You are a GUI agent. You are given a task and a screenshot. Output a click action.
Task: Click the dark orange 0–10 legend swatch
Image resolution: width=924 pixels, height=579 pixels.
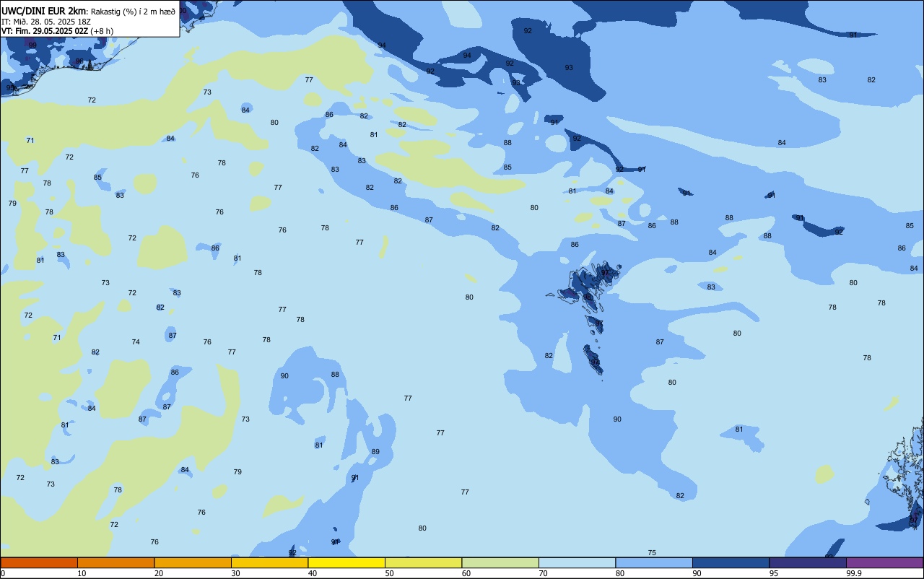(39, 562)
